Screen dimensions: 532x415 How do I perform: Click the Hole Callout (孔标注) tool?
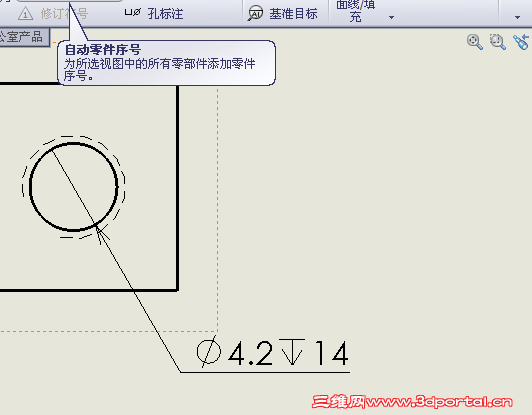[154, 14]
